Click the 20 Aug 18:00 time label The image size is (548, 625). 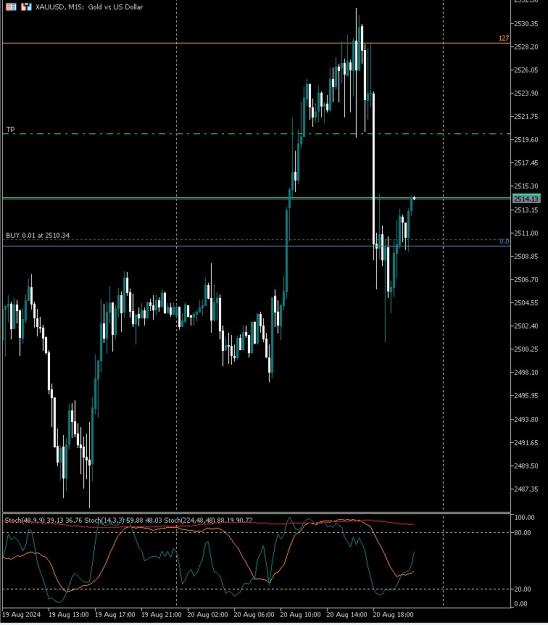(393, 615)
